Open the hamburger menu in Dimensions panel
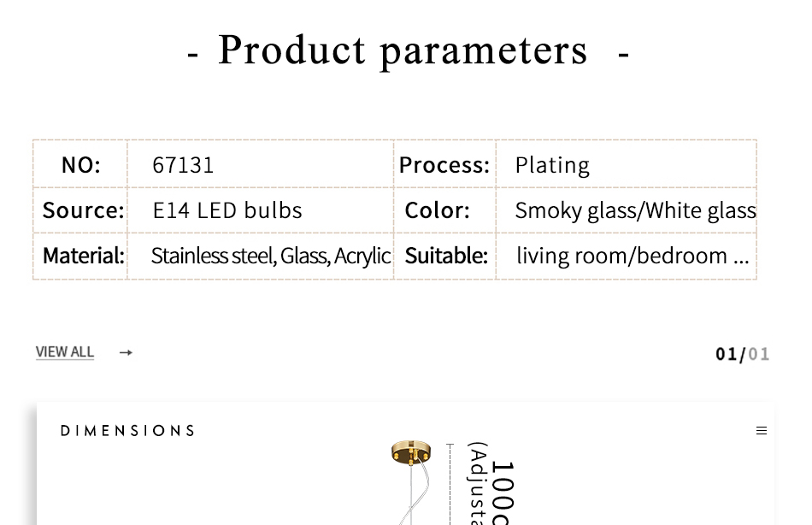This screenshot has height=525, width=812. click(x=762, y=431)
